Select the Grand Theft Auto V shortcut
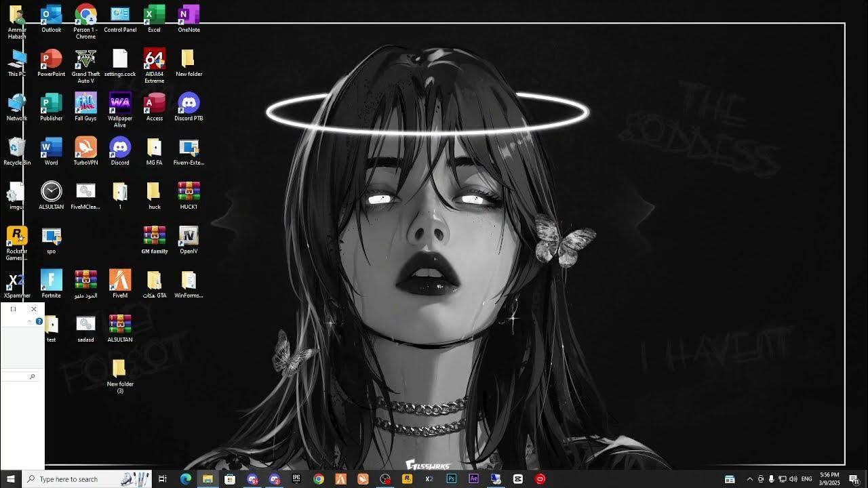This screenshot has height=488, width=868. coord(85,66)
